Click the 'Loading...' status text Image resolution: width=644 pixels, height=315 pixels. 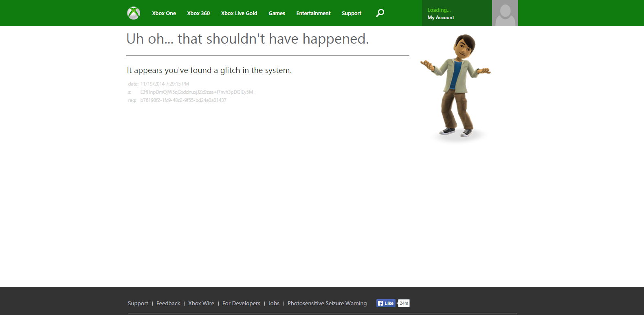(x=439, y=10)
